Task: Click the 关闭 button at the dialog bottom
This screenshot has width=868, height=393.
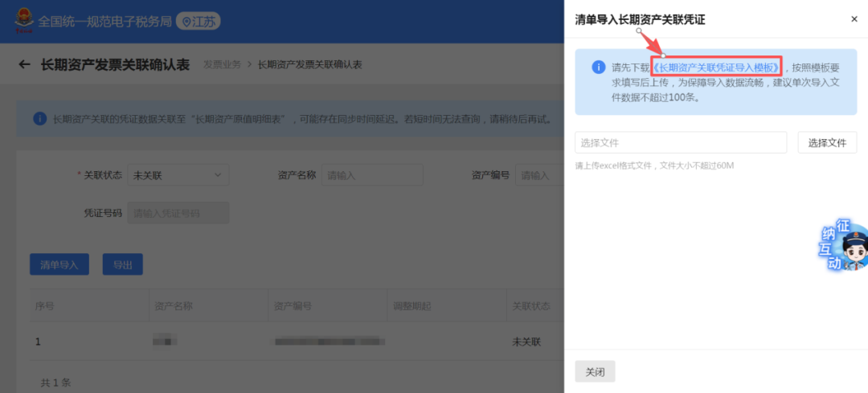Action: click(x=595, y=372)
